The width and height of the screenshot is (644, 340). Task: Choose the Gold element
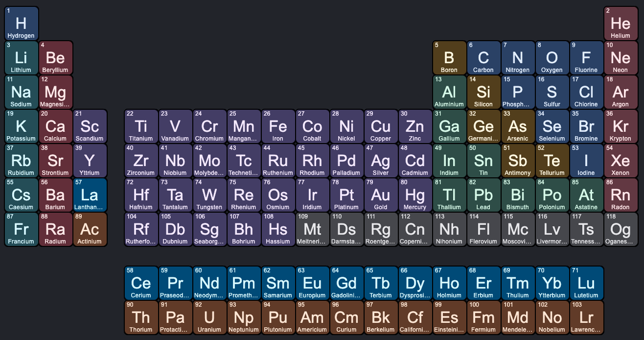click(381, 195)
